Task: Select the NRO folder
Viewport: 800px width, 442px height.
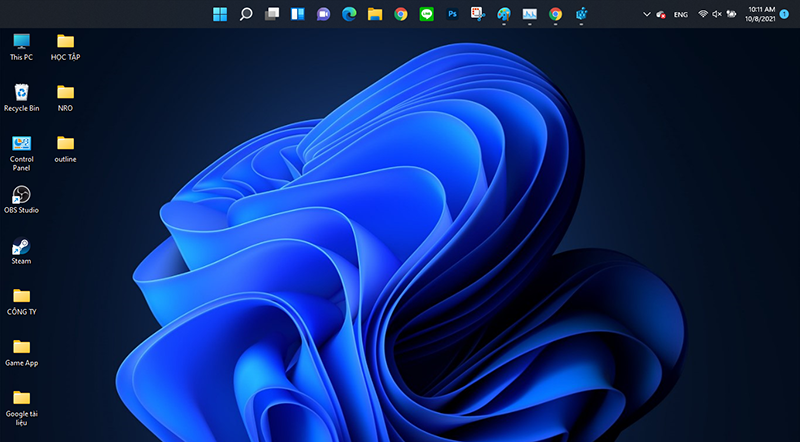Action: 65,98
